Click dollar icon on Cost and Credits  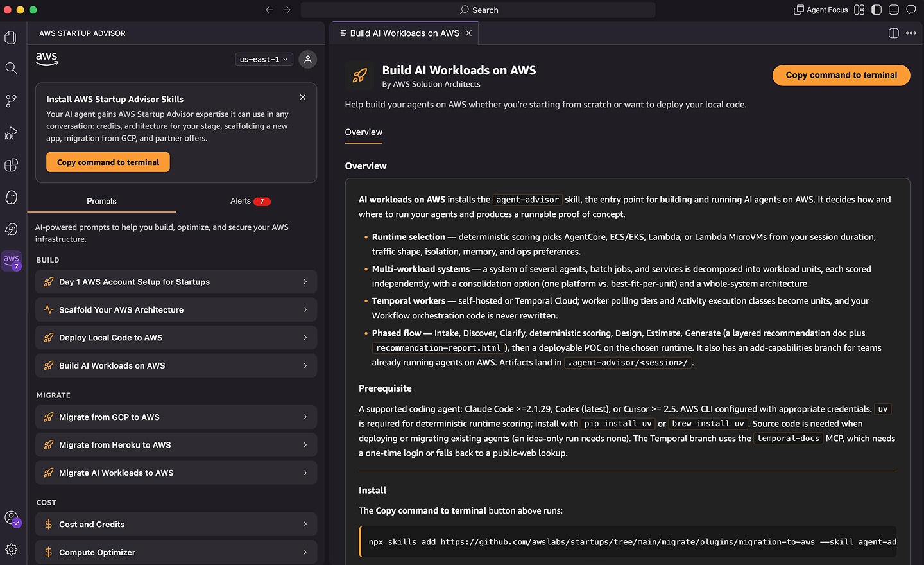coord(48,524)
